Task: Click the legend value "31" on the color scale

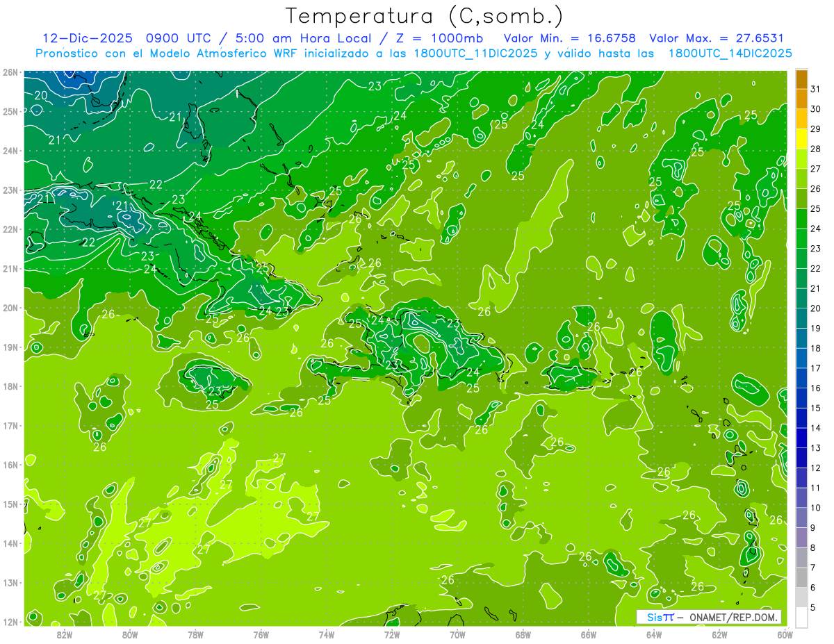Action: pyautogui.click(x=815, y=90)
